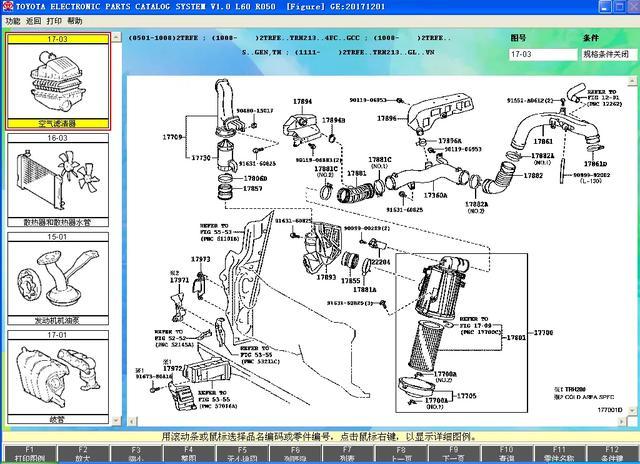Select part code 17971 in the diagram
The width and height of the screenshot is (640, 464).
click(x=180, y=280)
